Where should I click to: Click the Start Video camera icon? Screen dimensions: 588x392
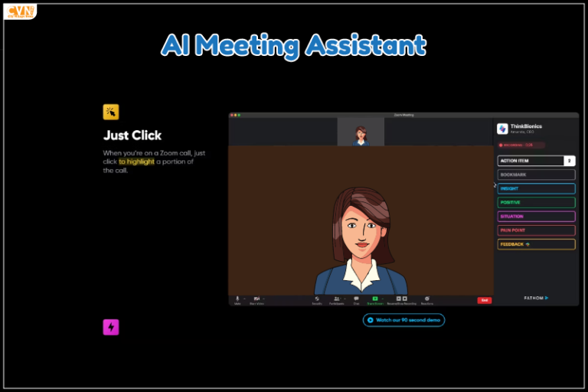pos(256,299)
